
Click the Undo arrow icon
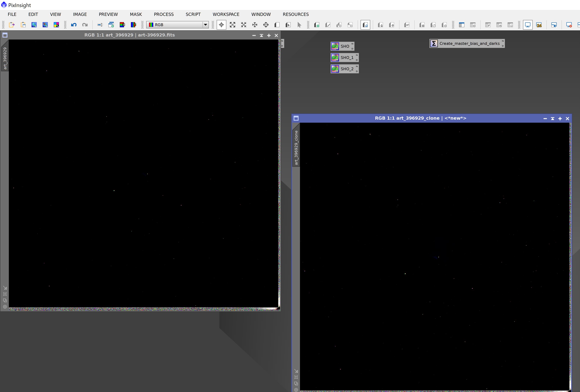(x=74, y=25)
